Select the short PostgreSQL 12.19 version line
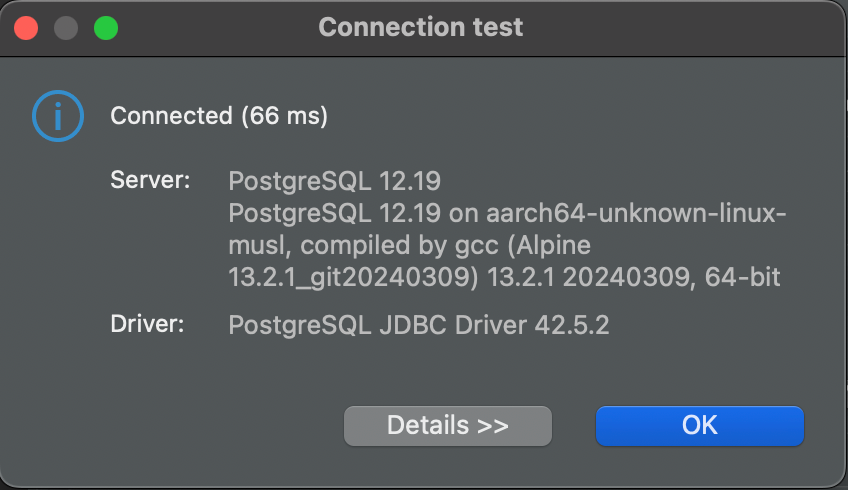 334,181
